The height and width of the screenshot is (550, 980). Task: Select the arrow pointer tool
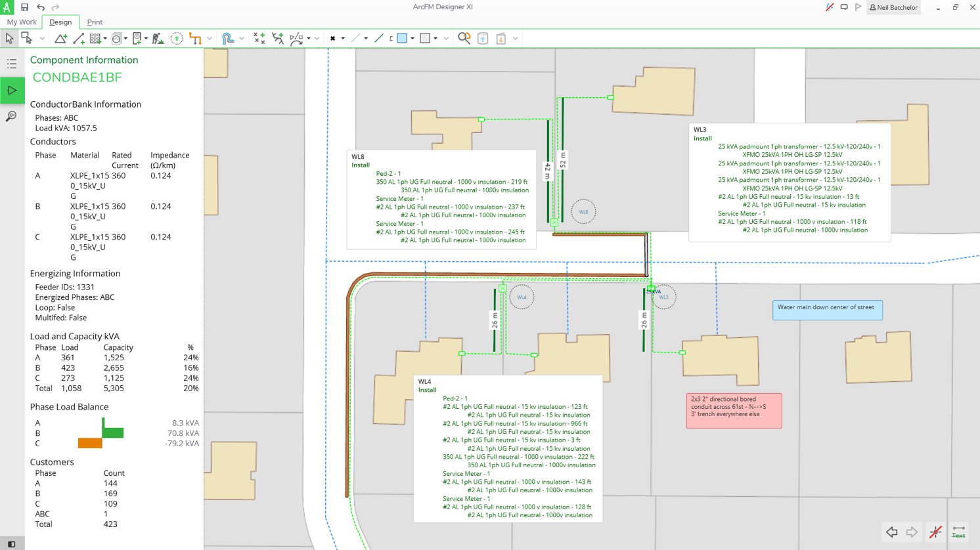pos(9,39)
